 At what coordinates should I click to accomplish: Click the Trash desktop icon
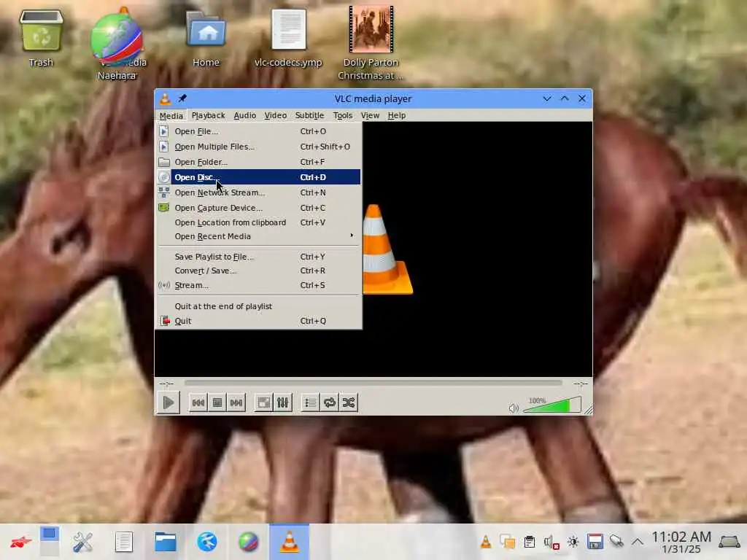41,39
